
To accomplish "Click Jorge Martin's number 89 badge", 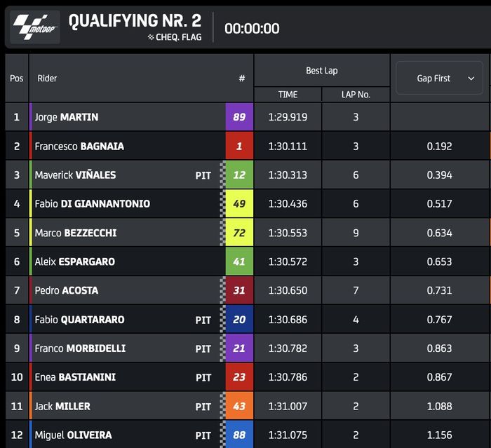I will tap(239, 117).
